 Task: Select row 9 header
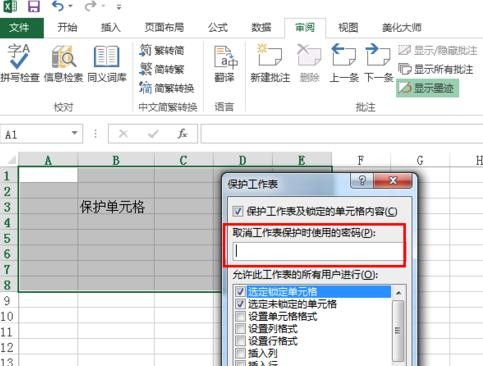[x=8, y=300]
